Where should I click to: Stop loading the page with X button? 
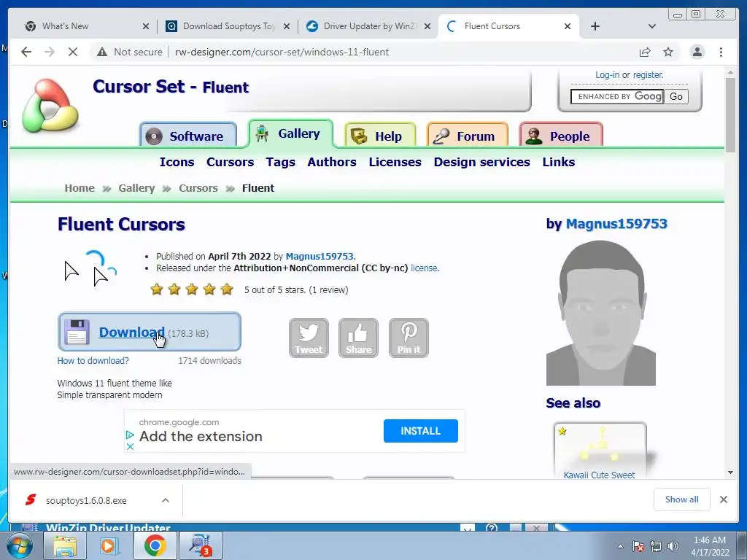(x=73, y=52)
